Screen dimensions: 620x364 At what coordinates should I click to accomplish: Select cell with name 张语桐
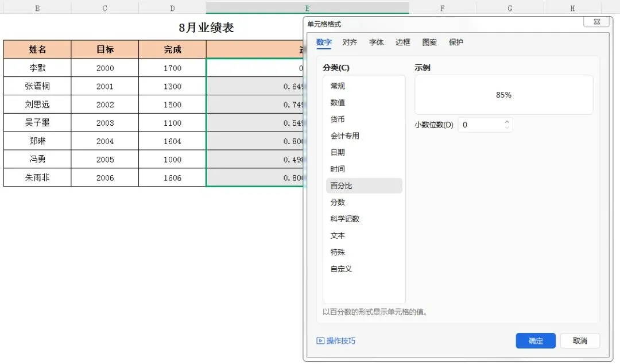37,86
